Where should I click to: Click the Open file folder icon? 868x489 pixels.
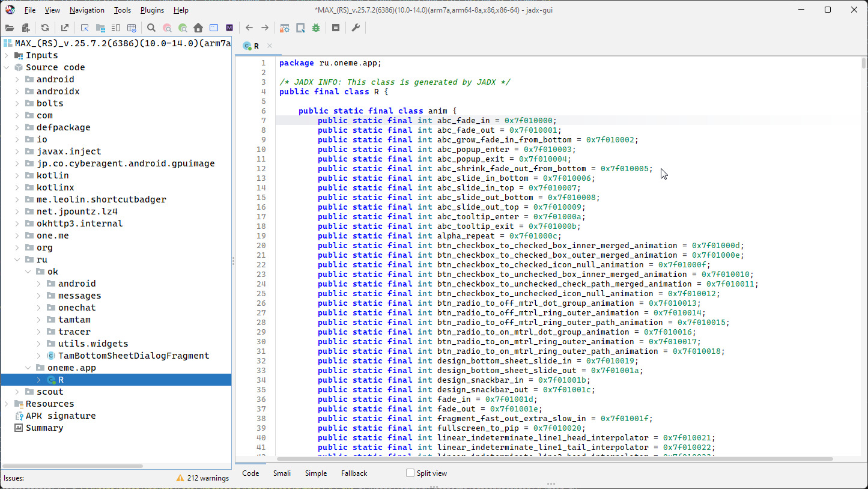(x=10, y=28)
